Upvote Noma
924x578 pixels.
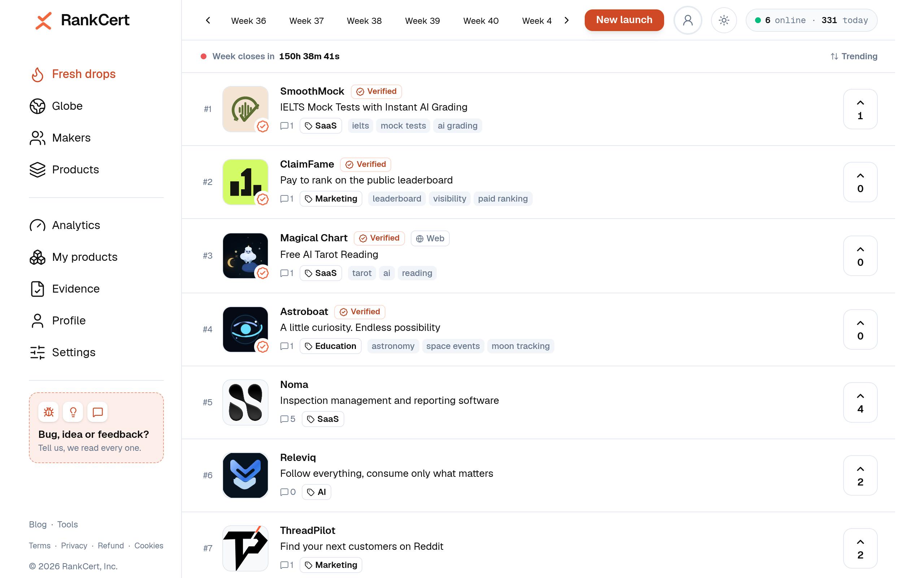pyautogui.click(x=860, y=402)
